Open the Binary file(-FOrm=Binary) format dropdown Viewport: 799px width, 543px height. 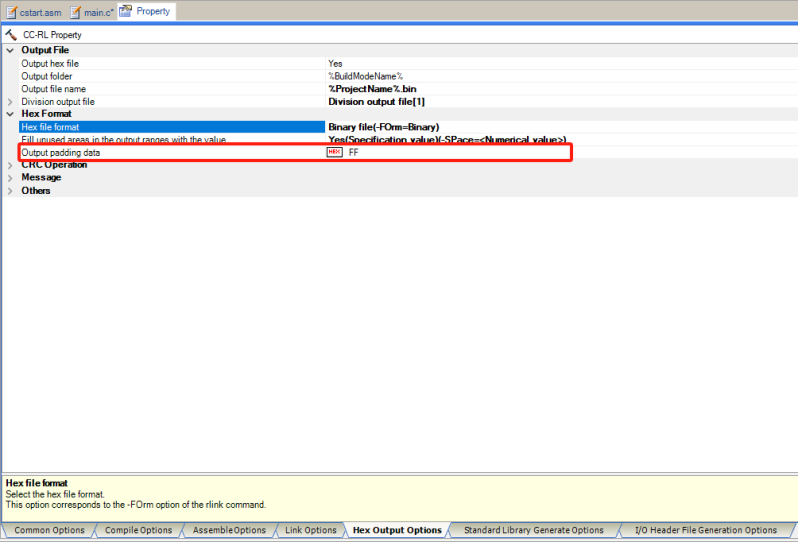tap(383, 127)
